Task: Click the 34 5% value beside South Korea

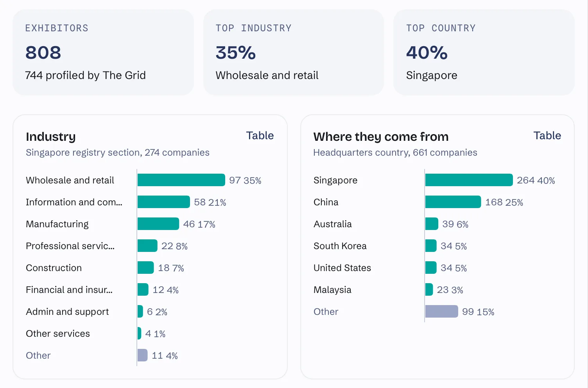Action: click(x=454, y=246)
